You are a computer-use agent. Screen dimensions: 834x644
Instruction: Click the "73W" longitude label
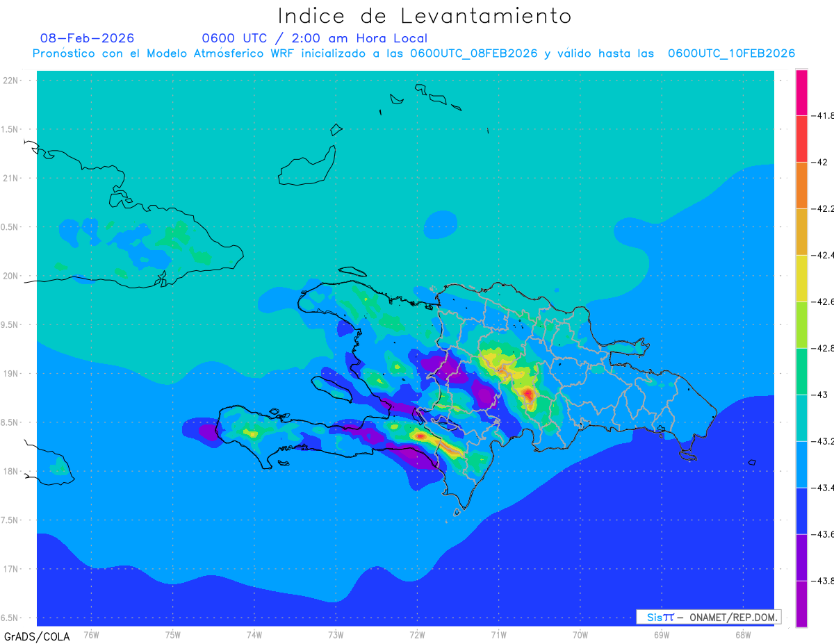(336, 634)
